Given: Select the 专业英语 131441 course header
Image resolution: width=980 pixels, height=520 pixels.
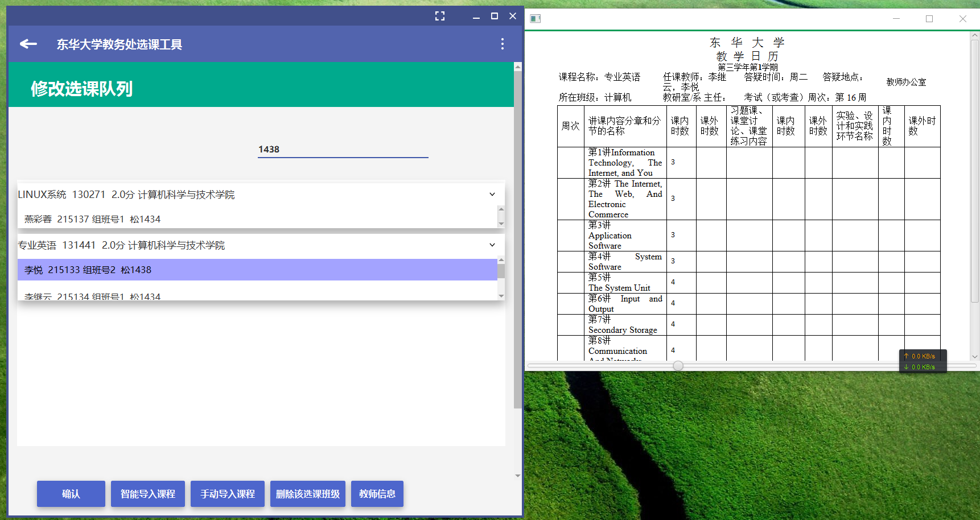Looking at the screenshot, I should pos(261,245).
